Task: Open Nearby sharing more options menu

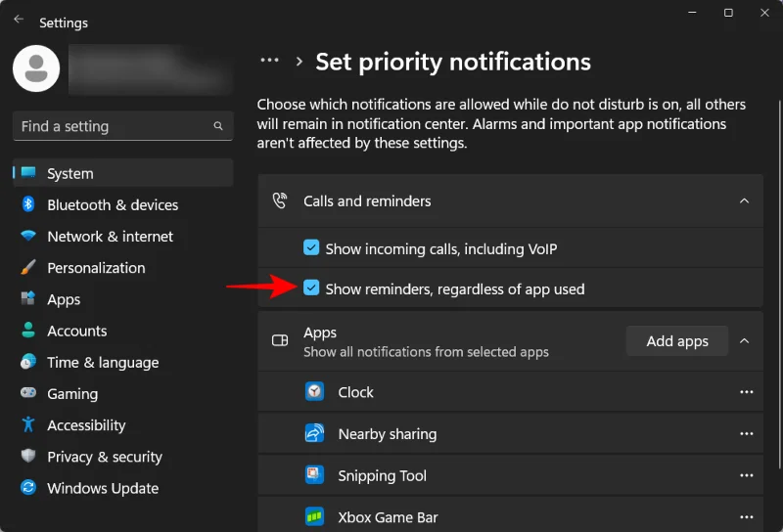Action: coord(747,433)
